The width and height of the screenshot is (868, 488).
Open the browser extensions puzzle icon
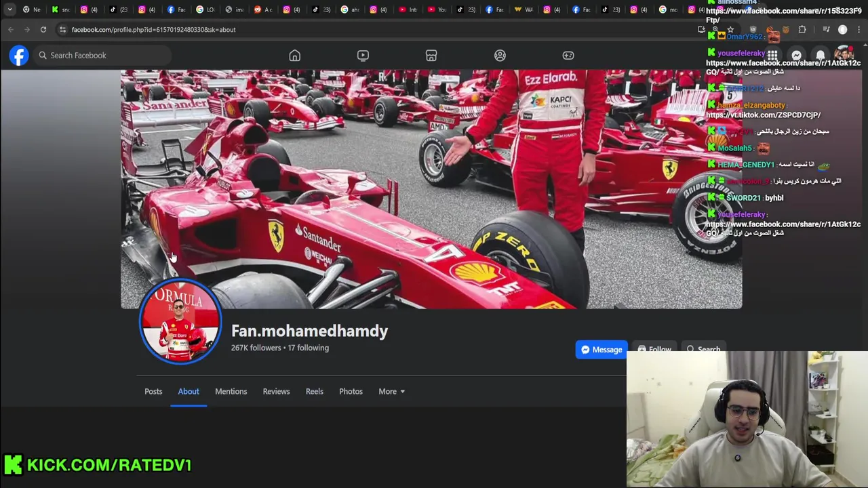coord(802,30)
